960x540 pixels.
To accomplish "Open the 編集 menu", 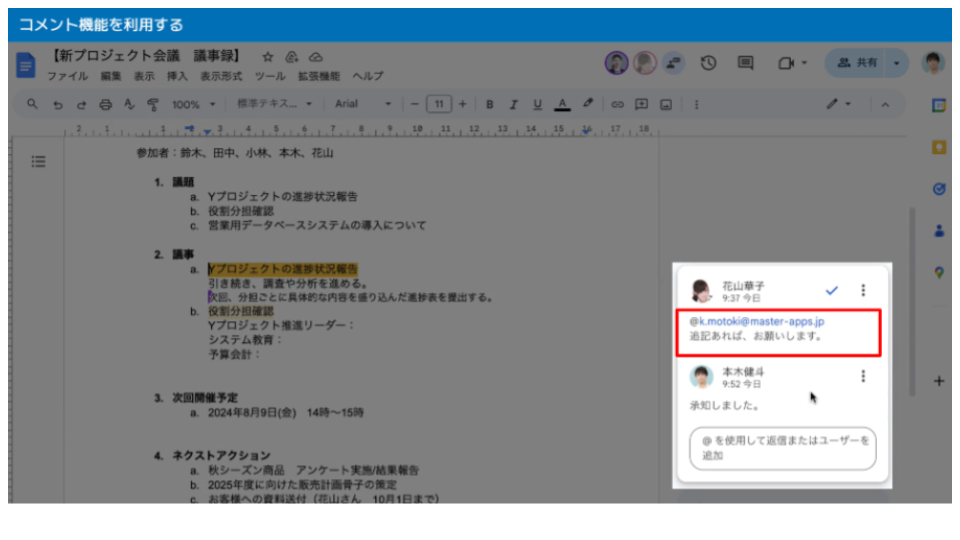I will point(111,77).
